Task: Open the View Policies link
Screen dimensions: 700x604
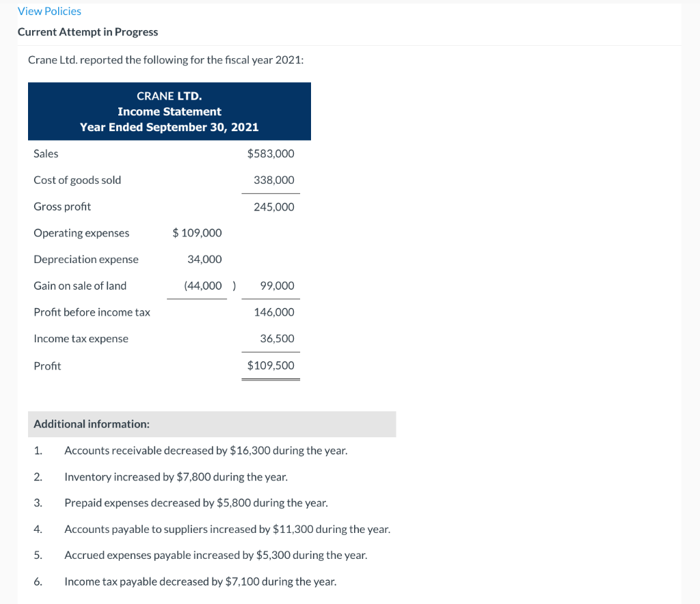Action: (49, 11)
